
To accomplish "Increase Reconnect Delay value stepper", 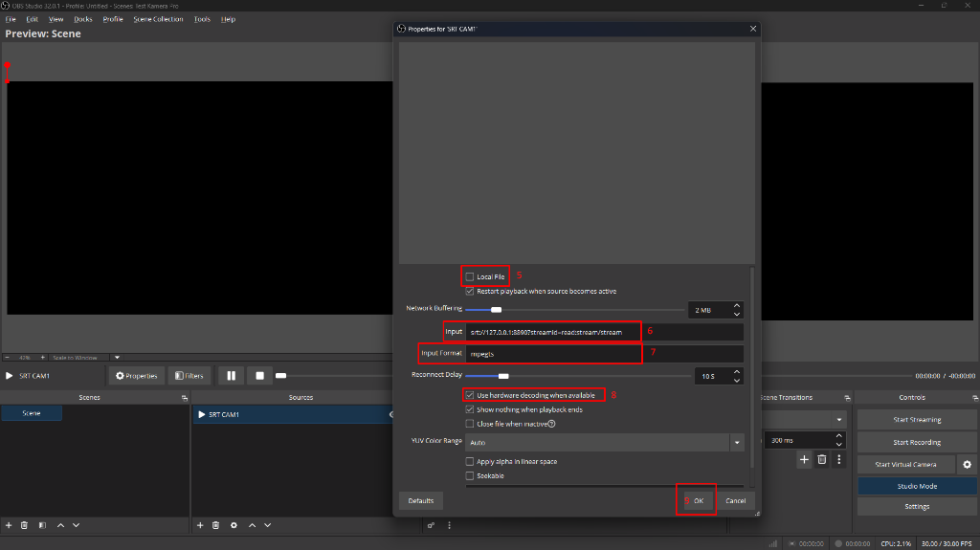I will click(x=737, y=372).
